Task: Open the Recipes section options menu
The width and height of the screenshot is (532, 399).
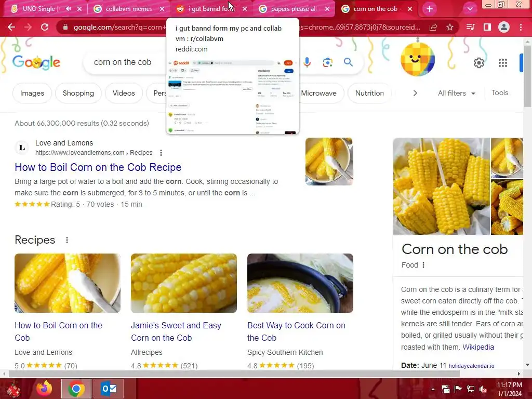Action: tap(67, 240)
